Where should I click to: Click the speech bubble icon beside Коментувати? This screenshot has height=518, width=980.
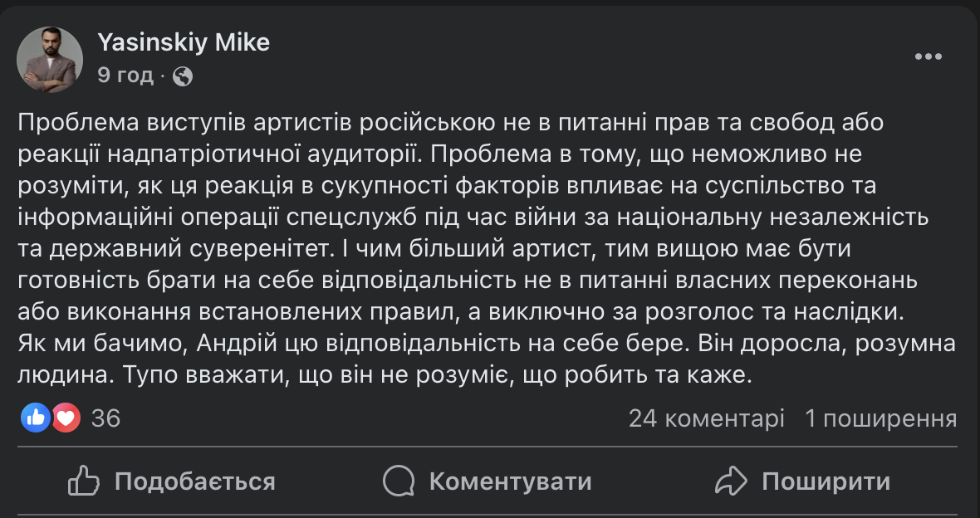(x=399, y=481)
